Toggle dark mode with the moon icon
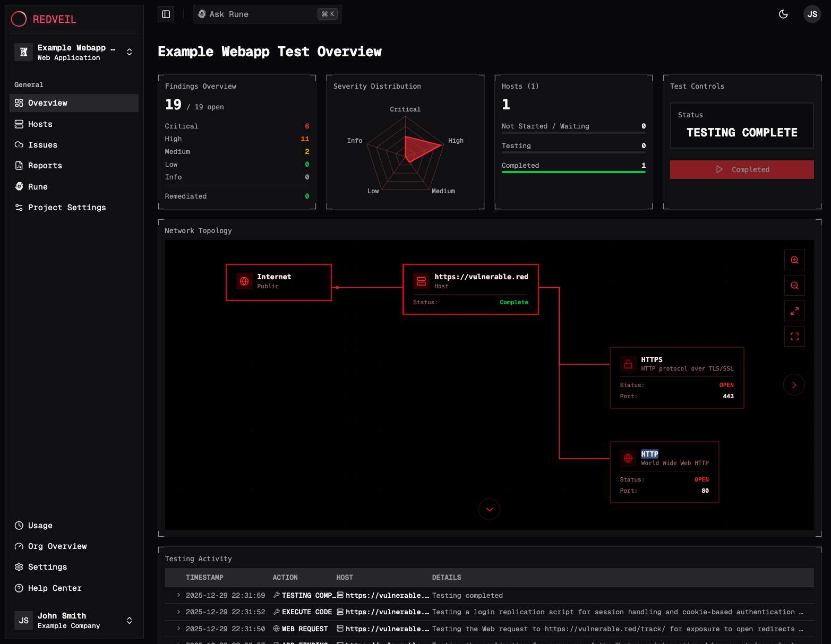831x644 pixels. tap(783, 14)
